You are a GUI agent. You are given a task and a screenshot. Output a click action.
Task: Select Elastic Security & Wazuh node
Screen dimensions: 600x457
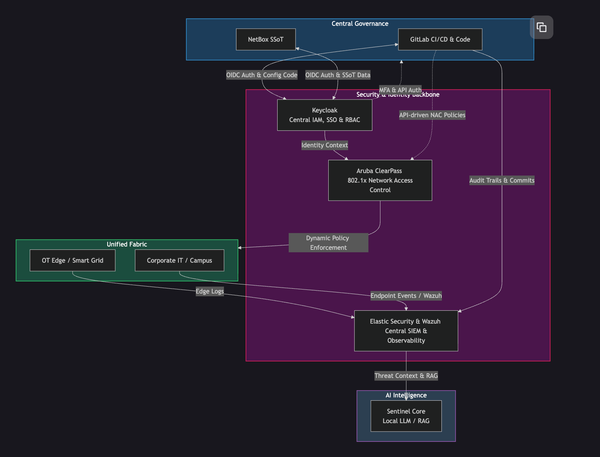point(406,331)
